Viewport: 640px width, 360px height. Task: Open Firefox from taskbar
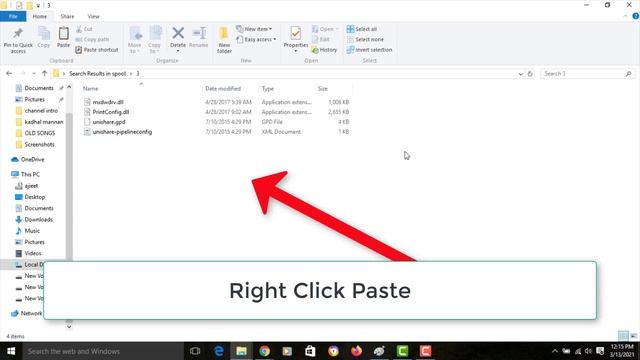pyautogui.click(x=356, y=351)
